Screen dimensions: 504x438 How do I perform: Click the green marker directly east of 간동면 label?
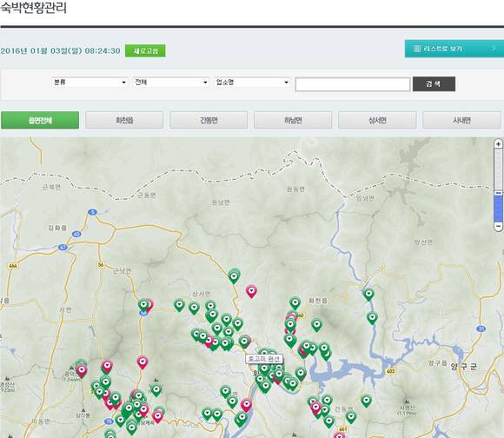coord(351,417)
